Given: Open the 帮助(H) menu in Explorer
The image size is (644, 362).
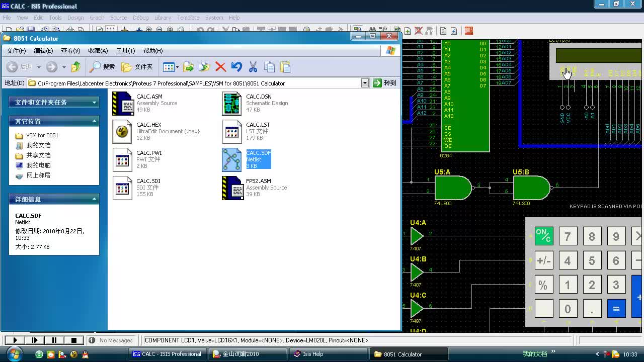Looking at the screenshot, I should coord(153,51).
